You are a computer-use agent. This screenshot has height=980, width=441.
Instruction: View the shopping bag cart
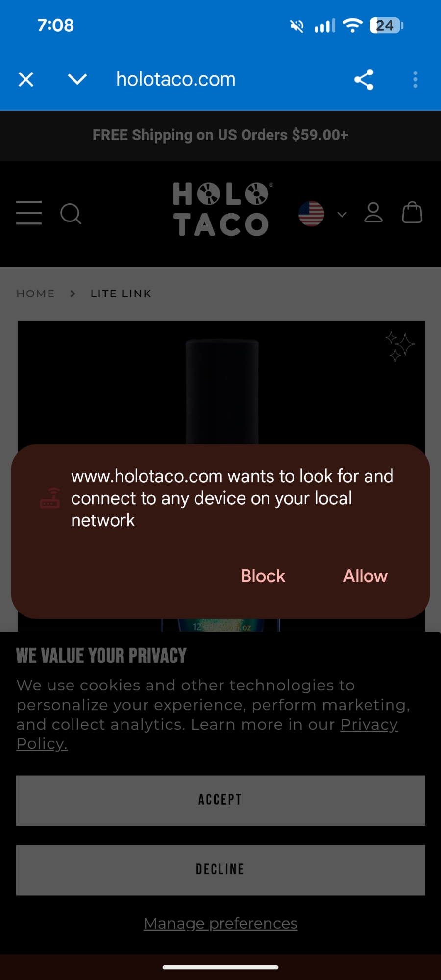[x=412, y=213]
